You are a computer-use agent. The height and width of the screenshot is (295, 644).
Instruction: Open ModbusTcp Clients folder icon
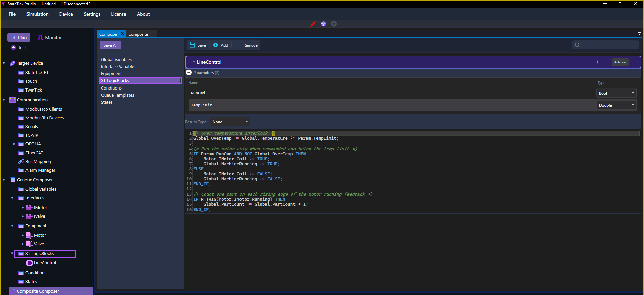coord(21,109)
